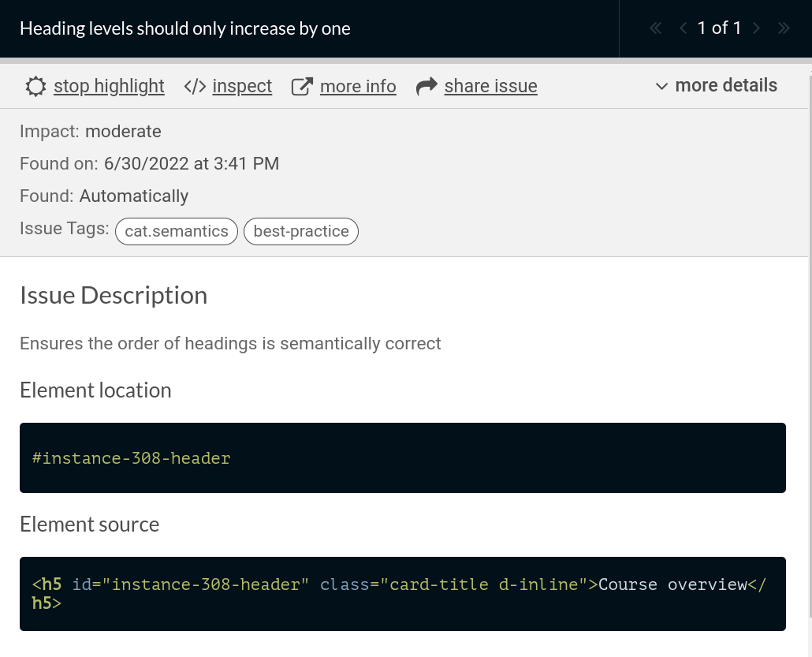Click the 'Found: Automatically' text

pos(104,196)
